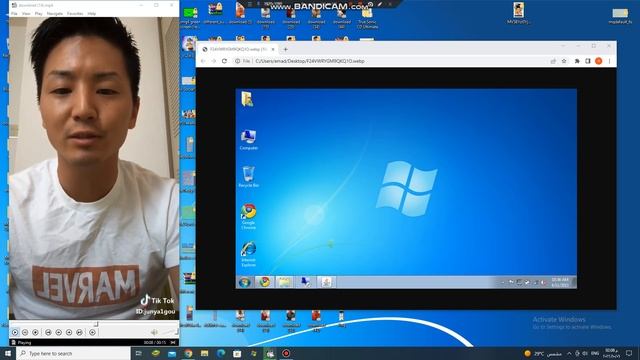Click the Play button in the media player
The image size is (640, 360).
[15, 332]
